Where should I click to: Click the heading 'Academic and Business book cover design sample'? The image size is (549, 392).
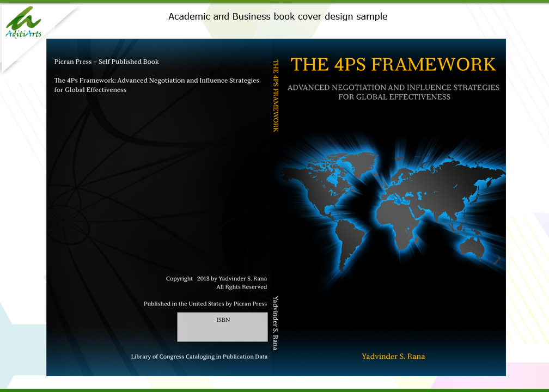[278, 16]
